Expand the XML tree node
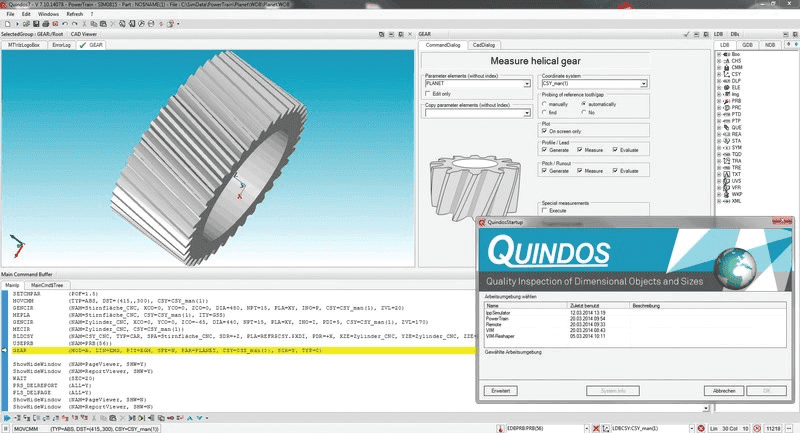Screen dimensions: 800x433 click(x=719, y=201)
